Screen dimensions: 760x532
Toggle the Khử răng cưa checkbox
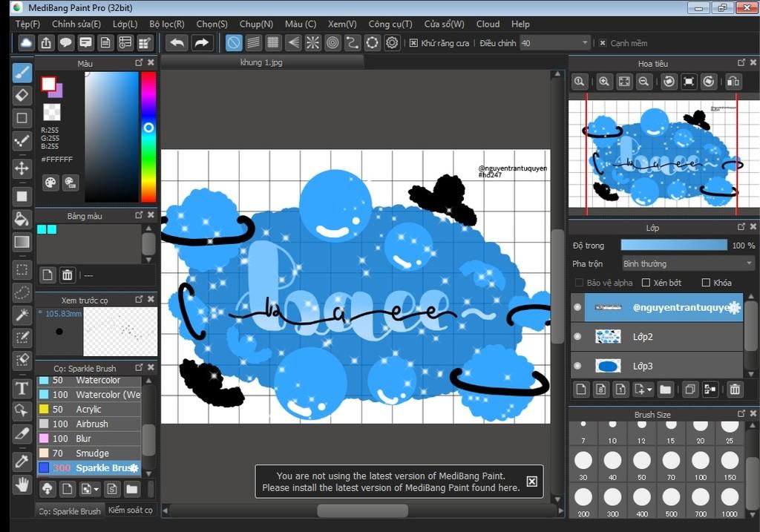(x=413, y=43)
